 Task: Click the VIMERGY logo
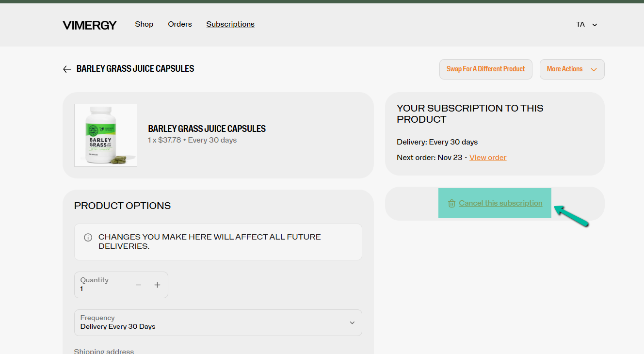tap(90, 25)
